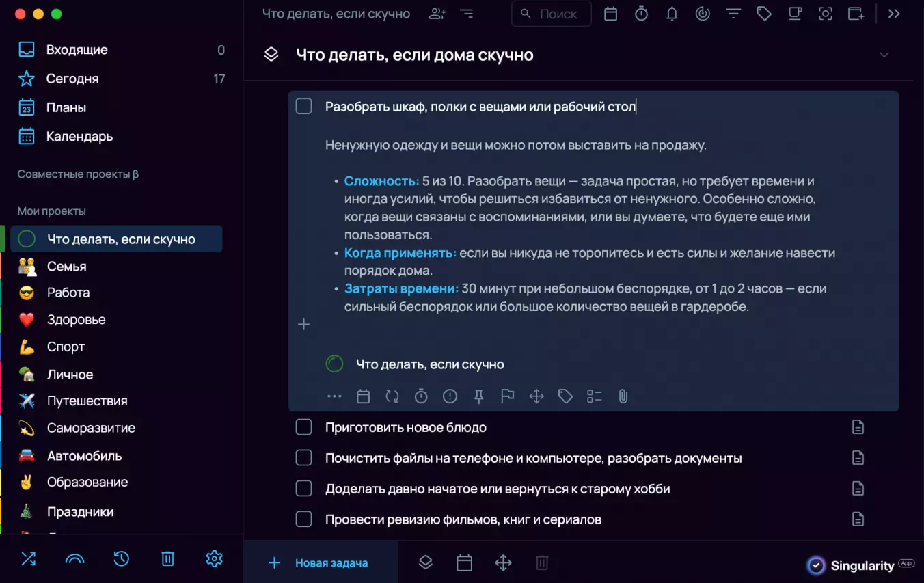Click the shuffle icon in bottom sidebar
The image size is (924, 583).
28,558
